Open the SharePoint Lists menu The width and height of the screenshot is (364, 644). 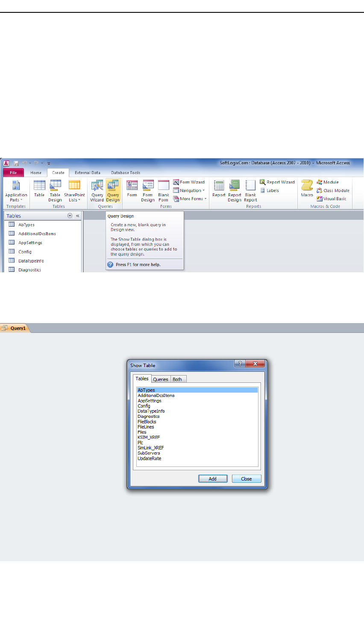coord(74,191)
